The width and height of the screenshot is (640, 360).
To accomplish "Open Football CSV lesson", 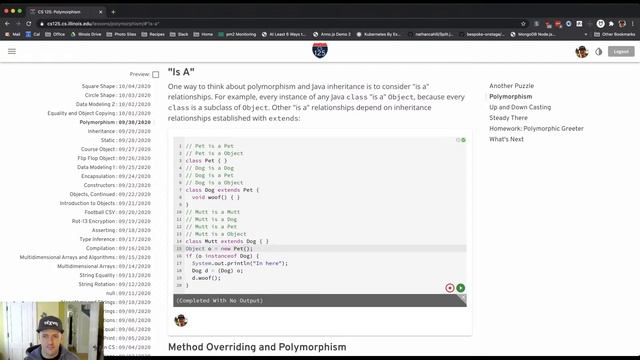I will pos(118,212).
